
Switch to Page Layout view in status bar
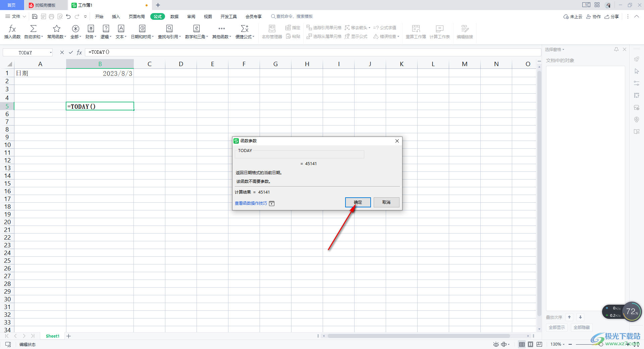pyautogui.click(x=530, y=344)
